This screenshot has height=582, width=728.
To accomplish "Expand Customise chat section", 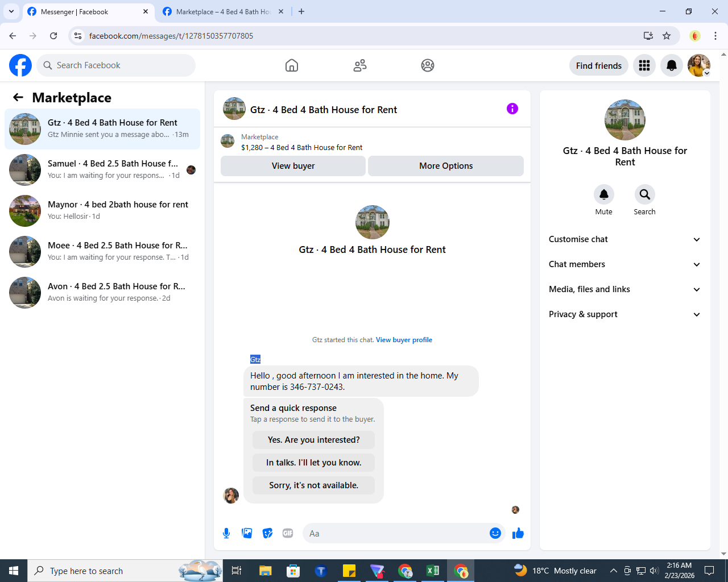I will (624, 239).
